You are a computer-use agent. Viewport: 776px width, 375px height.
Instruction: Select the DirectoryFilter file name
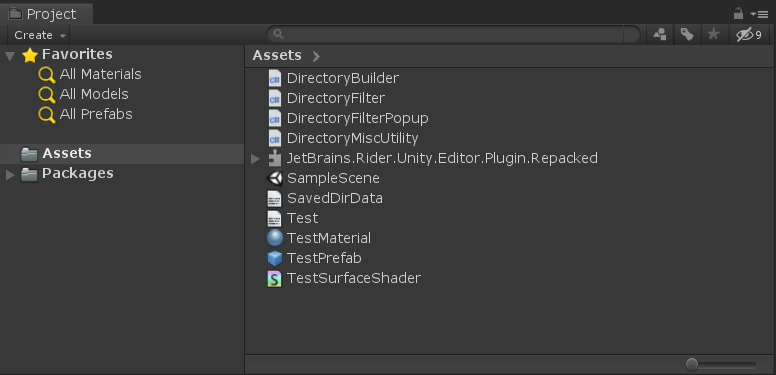tap(336, 98)
